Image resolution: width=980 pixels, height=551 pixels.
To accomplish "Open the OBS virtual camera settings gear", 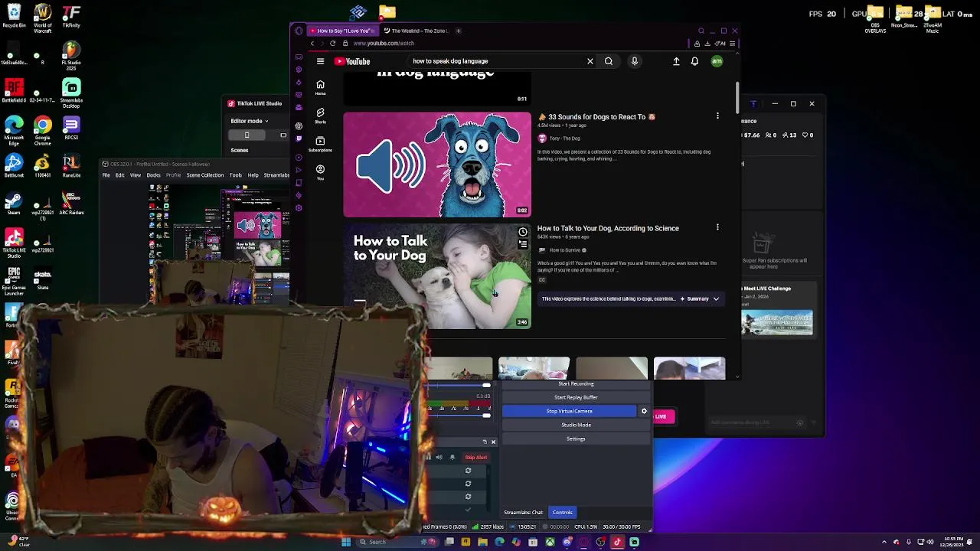I will [x=644, y=411].
